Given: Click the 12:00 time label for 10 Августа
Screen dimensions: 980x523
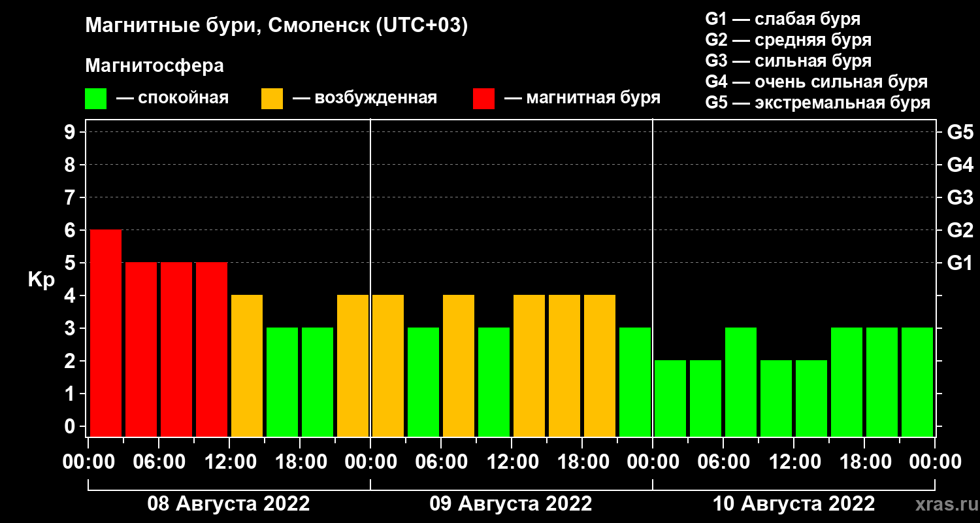Looking at the screenshot, I should (x=794, y=462).
